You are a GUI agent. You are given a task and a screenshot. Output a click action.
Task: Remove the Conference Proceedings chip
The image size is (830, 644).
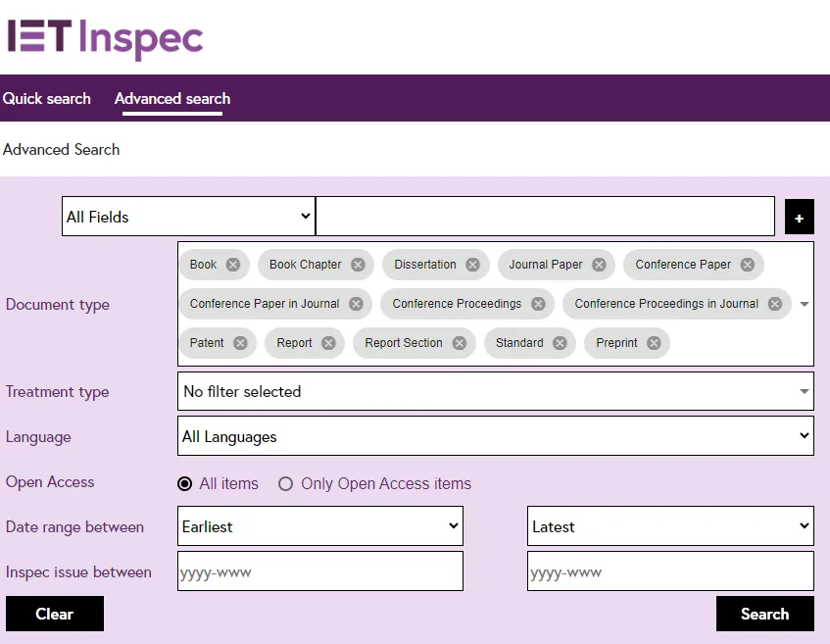(538, 304)
